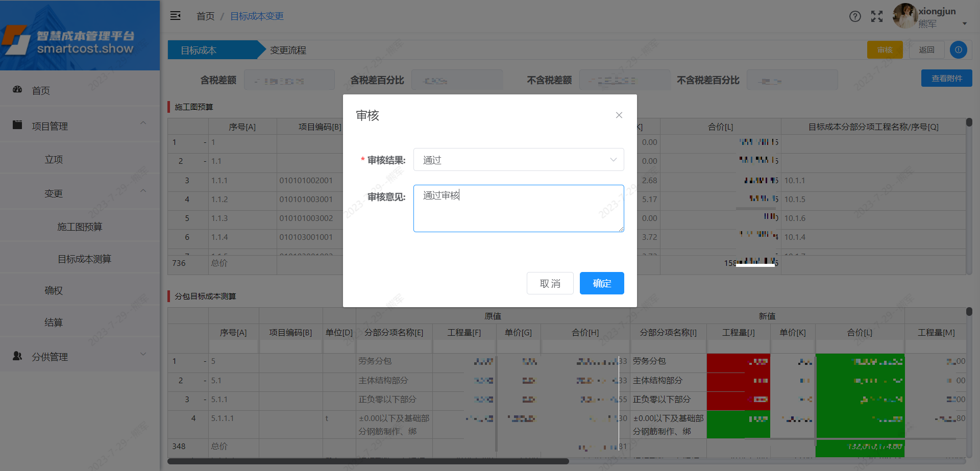Click the user avatar of xiongjun
Viewport: 980px width, 471px height.
[904, 16]
